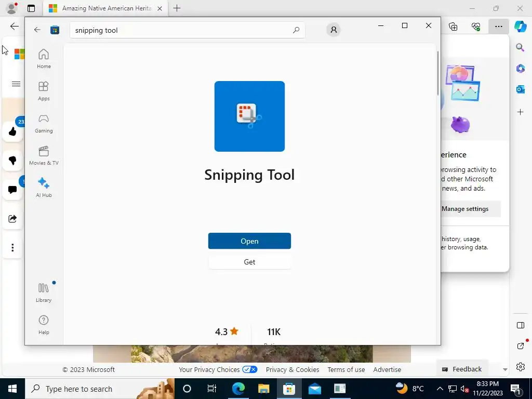Click the 8°C weather widget
The width and height of the screenshot is (532, 399).
[x=410, y=389]
